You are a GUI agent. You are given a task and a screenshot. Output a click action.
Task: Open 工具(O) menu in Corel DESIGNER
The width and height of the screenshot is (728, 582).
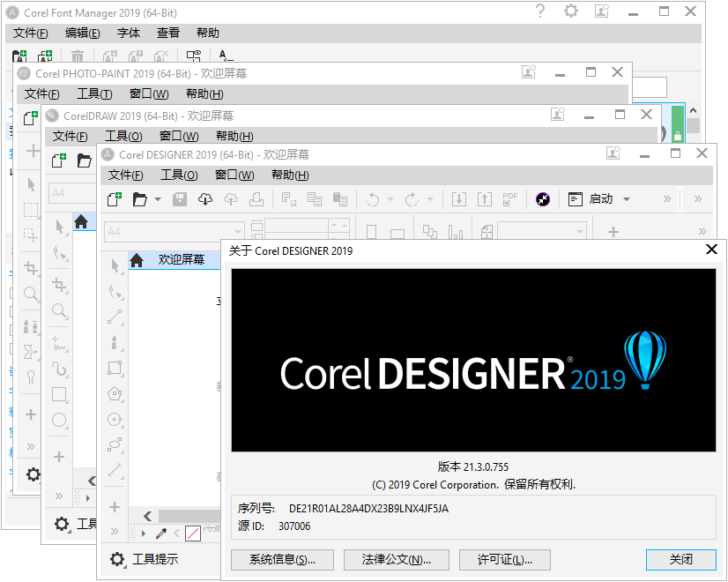[179, 175]
